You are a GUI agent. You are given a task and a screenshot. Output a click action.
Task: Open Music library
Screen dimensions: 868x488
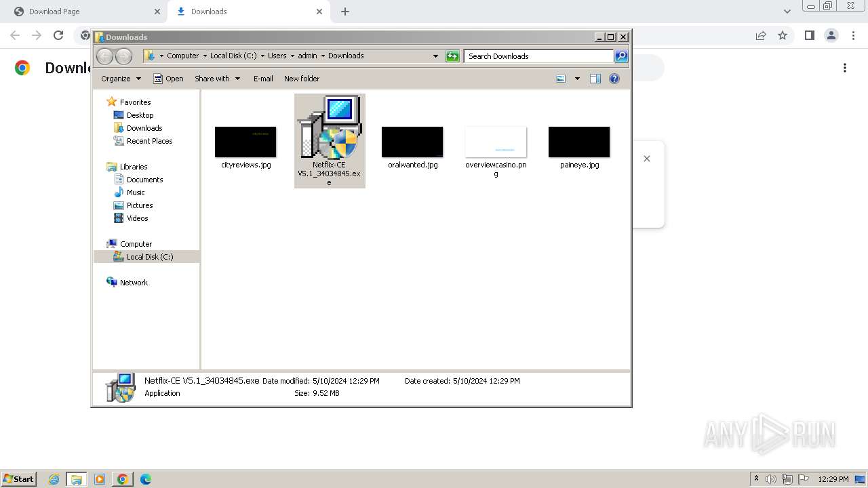point(136,192)
